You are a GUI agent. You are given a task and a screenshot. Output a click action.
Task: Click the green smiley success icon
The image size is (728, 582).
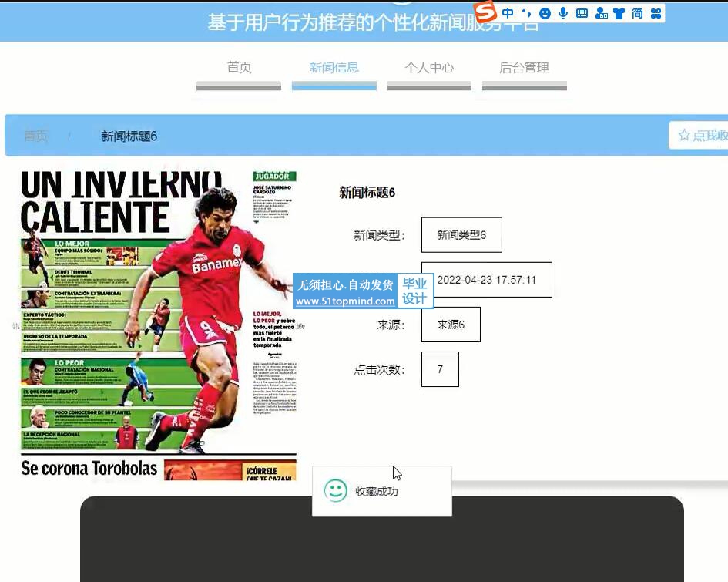click(x=336, y=491)
